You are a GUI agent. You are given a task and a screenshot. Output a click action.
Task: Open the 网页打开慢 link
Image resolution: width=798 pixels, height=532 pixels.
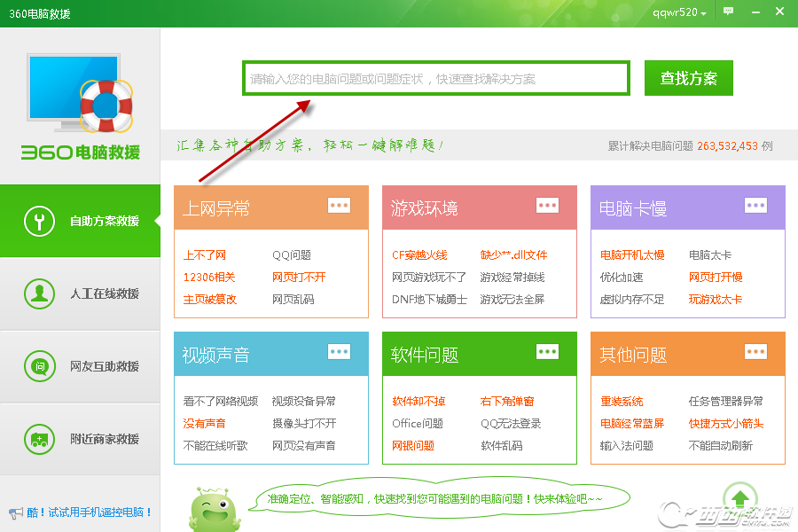[716, 278]
